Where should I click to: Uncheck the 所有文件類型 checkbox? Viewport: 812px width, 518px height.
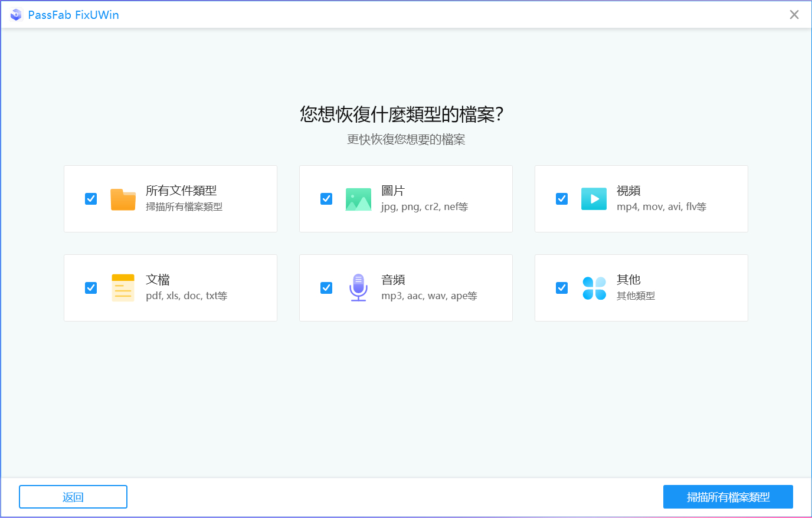coord(90,199)
